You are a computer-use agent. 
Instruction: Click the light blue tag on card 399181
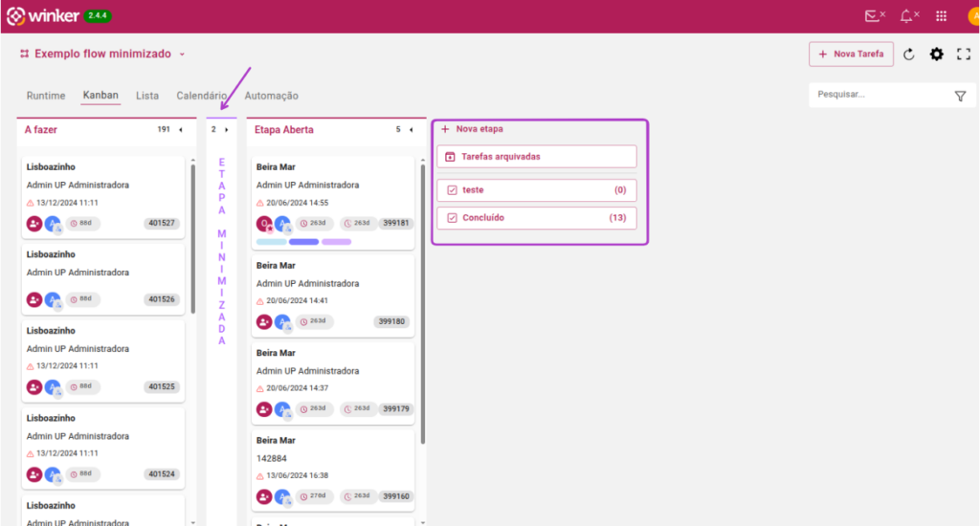(x=271, y=242)
